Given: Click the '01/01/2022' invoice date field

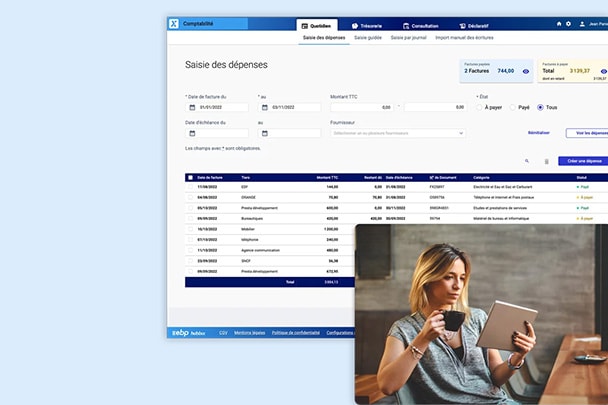Looking at the screenshot, I should click(x=217, y=107).
